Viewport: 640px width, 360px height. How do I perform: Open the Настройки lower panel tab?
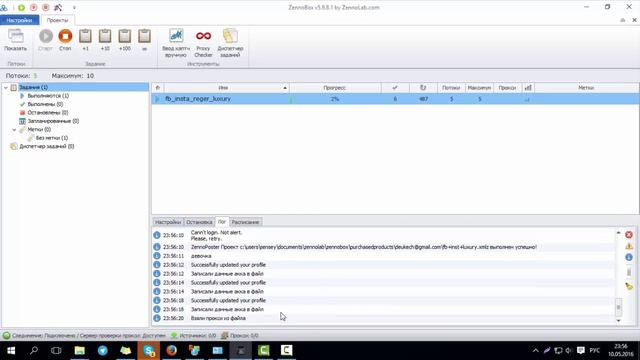coord(168,222)
